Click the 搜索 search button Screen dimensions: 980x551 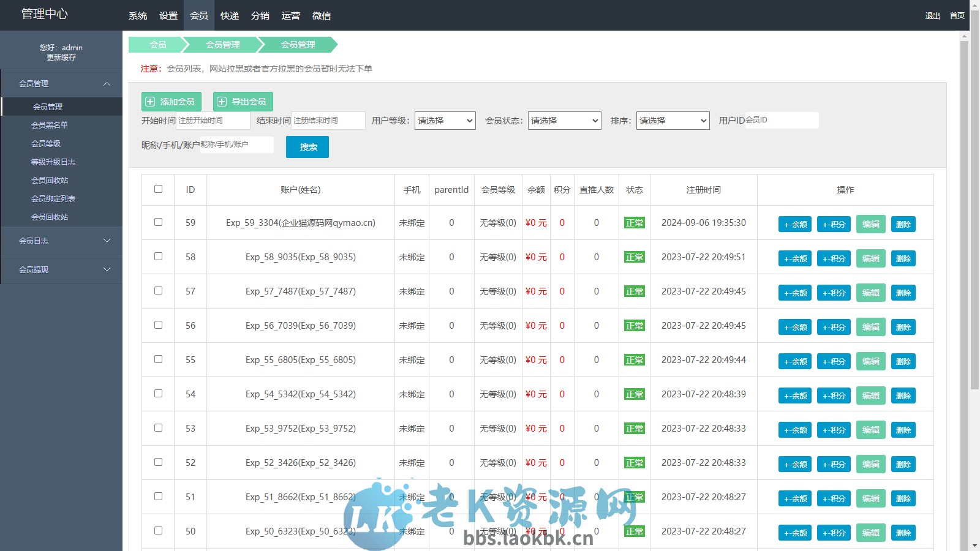307,147
